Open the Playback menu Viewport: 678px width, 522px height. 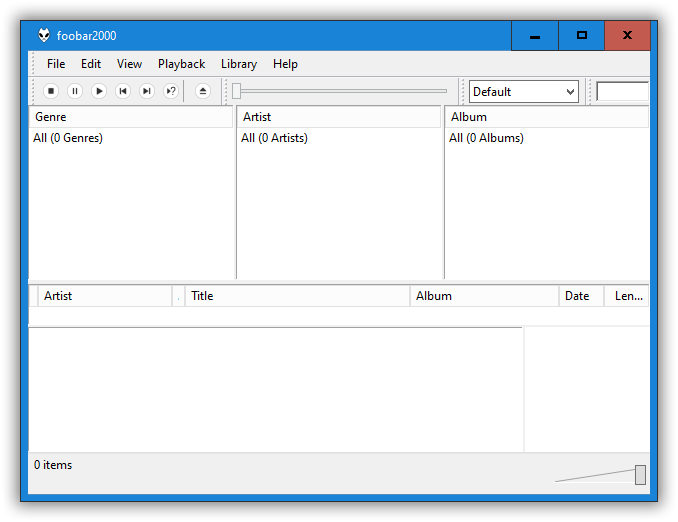point(181,64)
